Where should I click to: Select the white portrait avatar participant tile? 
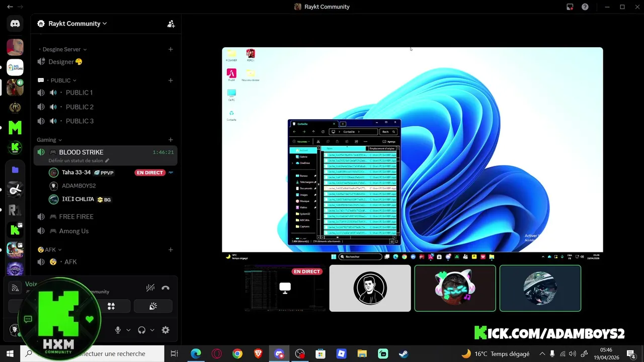[370, 288]
